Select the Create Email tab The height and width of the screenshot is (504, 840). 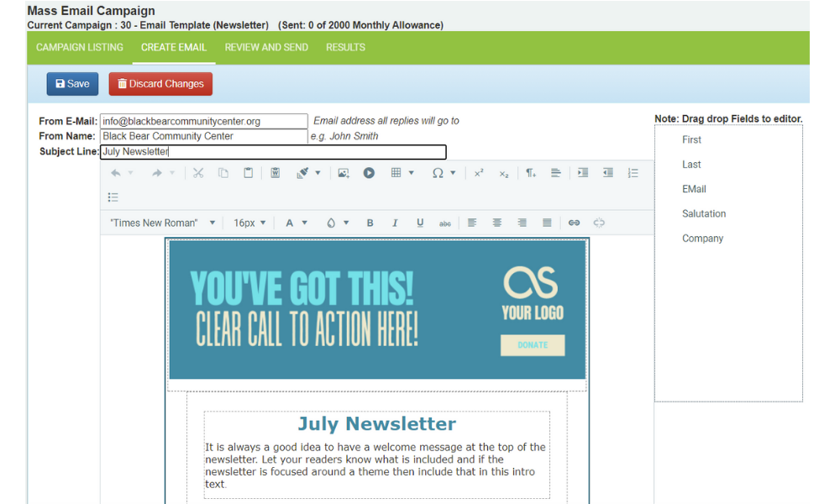tap(174, 48)
